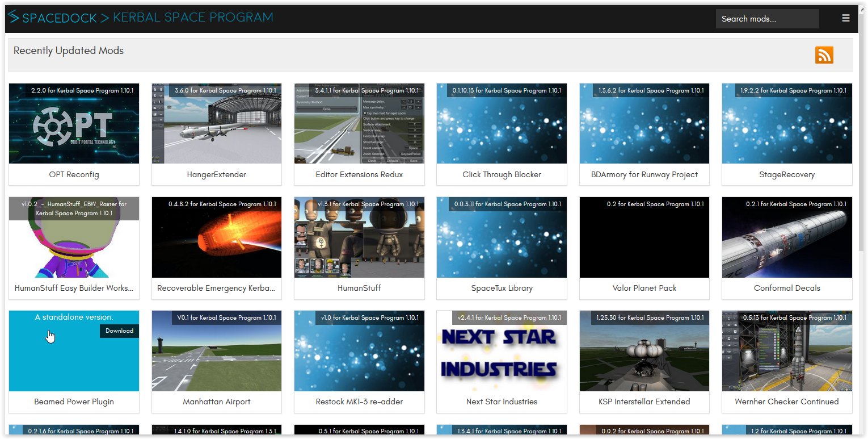Open the SpaceTux Library thumbnail
This screenshot has height=439, width=868.
pos(502,237)
